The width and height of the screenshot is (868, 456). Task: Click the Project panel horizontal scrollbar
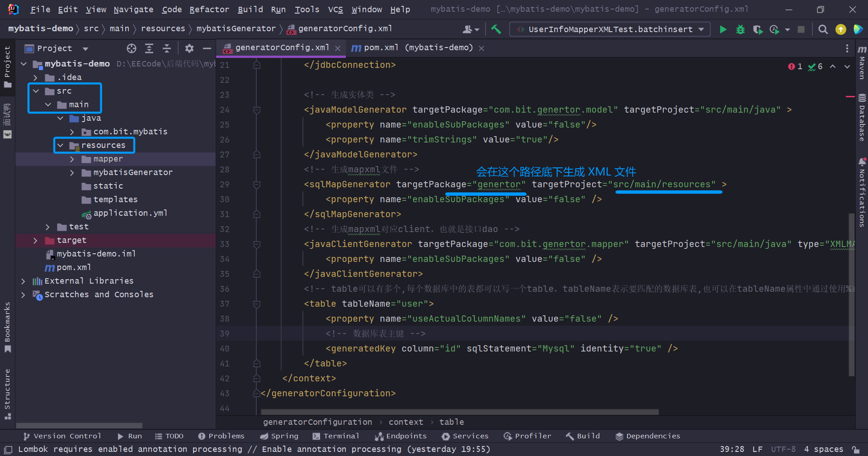click(x=80, y=426)
